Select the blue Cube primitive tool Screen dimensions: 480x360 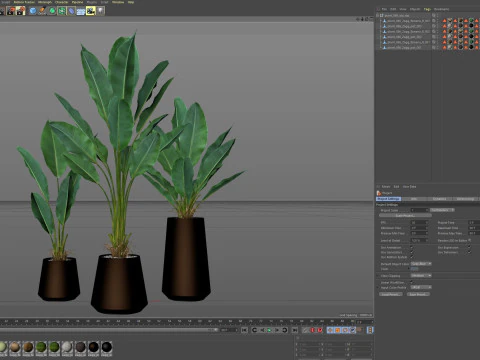[33, 11]
